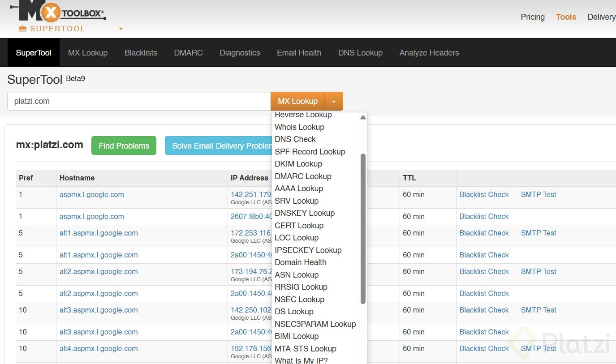Run SMTP Test in the 142.250.102 row

point(538,310)
